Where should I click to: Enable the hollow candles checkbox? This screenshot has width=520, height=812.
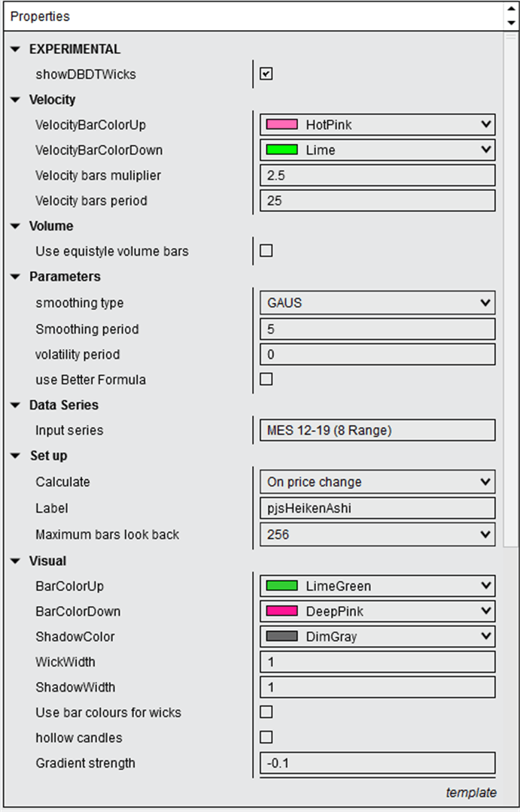click(266, 738)
